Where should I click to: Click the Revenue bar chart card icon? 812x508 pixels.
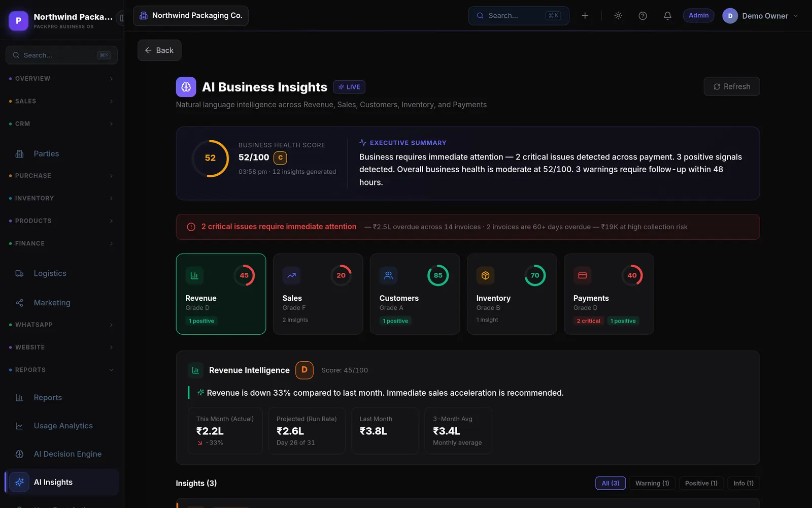coord(194,275)
